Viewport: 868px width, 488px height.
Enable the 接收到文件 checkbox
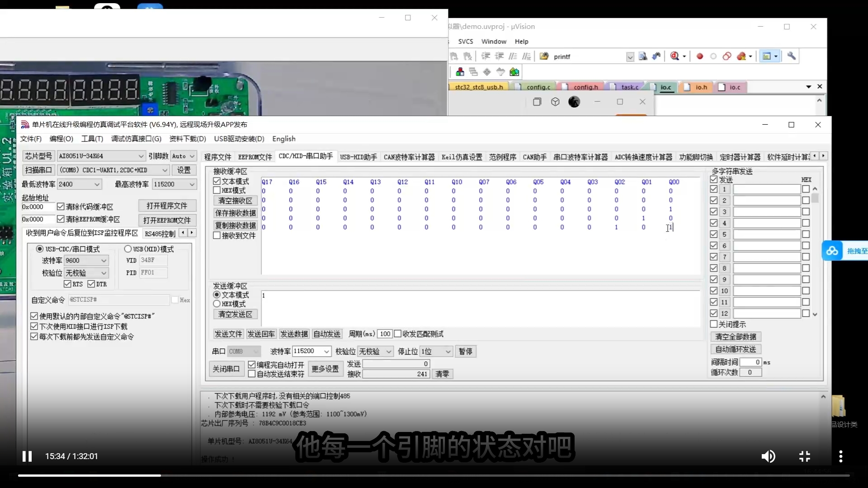[x=217, y=235]
